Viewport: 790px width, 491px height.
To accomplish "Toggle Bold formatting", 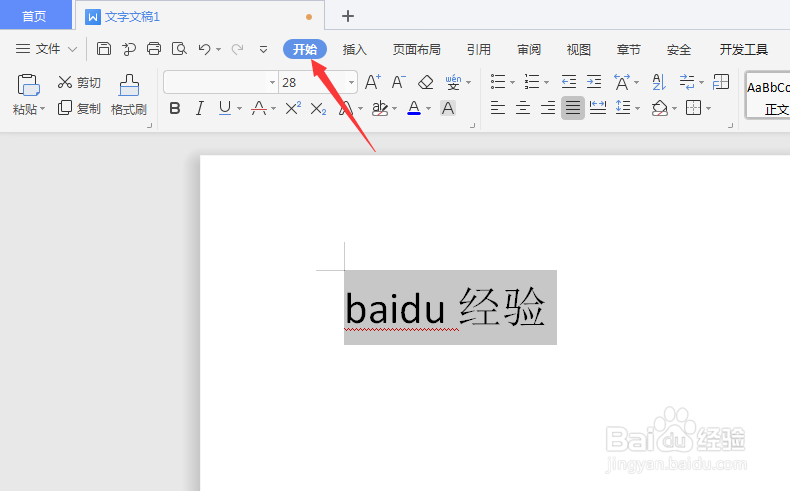I will (175, 108).
